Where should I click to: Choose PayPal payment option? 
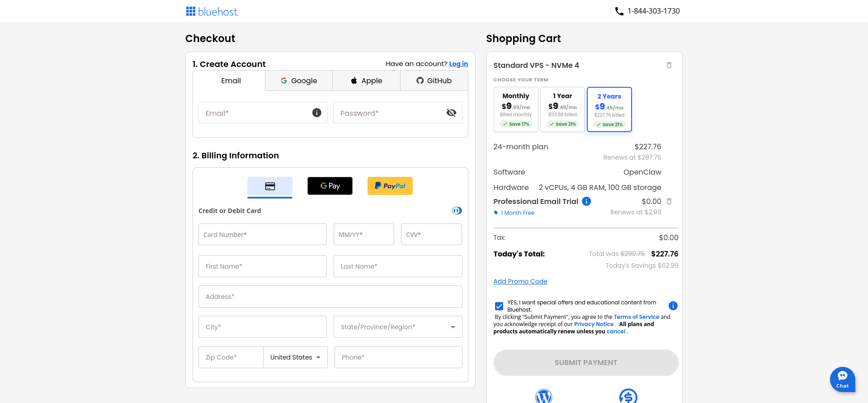[390, 186]
